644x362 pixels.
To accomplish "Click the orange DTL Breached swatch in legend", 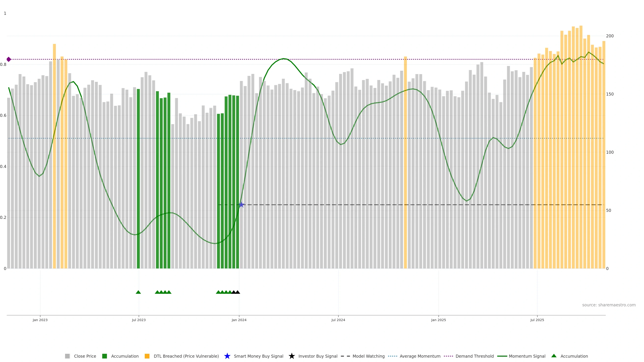I will click(147, 356).
